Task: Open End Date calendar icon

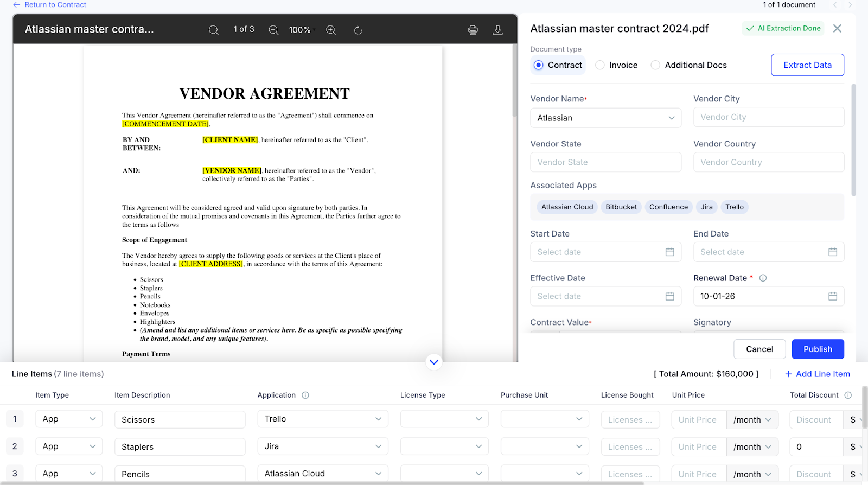Action: [833, 252]
